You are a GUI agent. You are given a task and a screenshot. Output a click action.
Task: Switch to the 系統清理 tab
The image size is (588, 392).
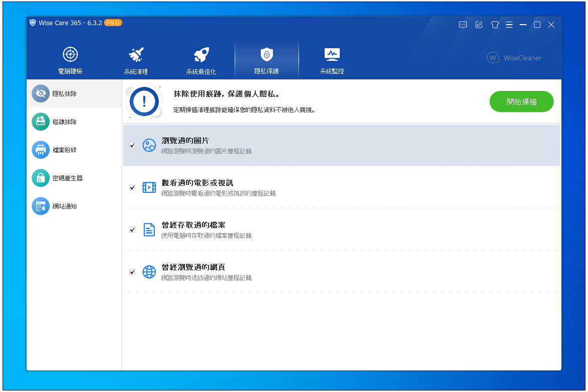click(x=136, y=60)
